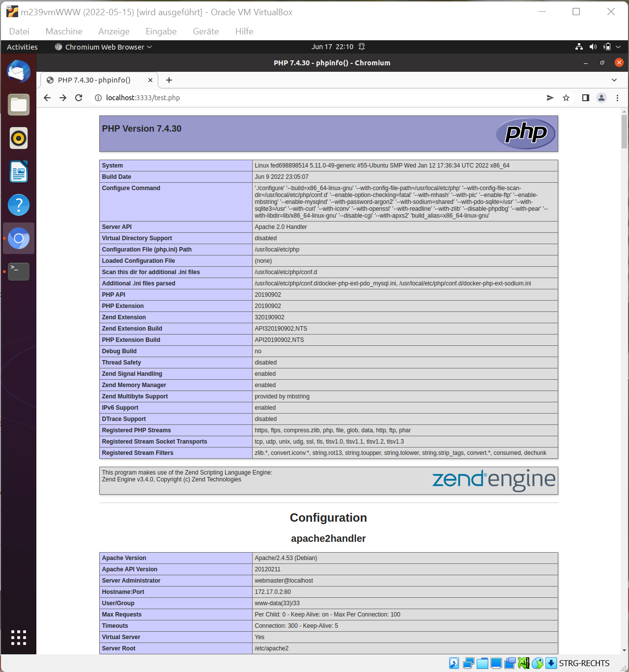
Task: Open the Geräte menu
Action: (x=206, y=31)
